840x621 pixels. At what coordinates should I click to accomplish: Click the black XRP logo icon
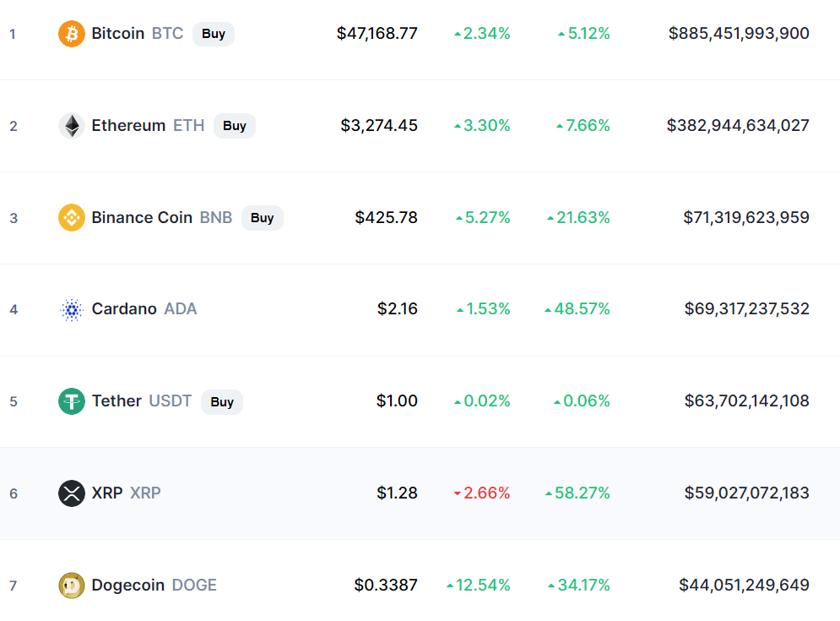tap(71, 493)
